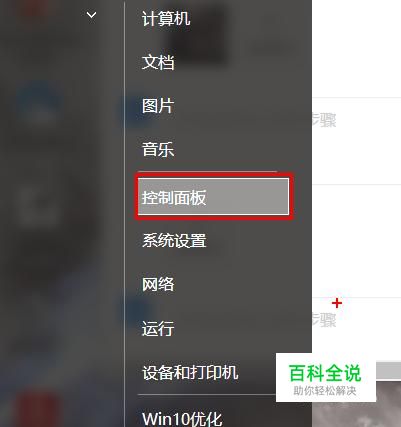Open 计算机 from the start menu

click(166, 19)
